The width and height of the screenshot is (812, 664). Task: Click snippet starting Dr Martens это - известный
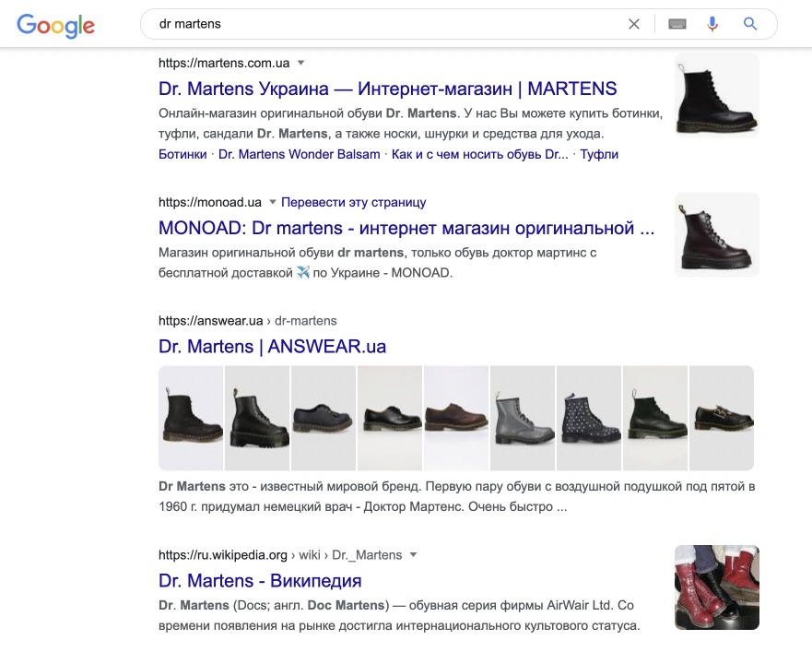pos(457,496)
